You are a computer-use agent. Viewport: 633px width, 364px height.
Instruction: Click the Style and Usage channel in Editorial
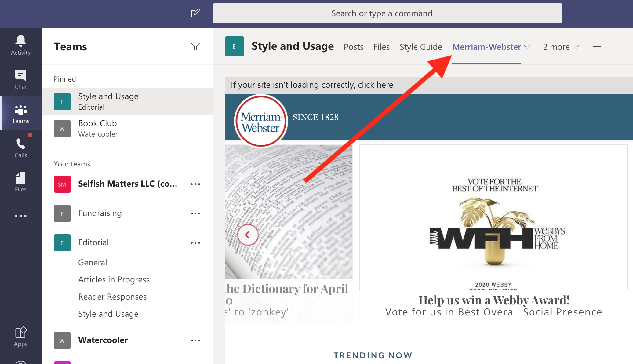coord(108,313)
